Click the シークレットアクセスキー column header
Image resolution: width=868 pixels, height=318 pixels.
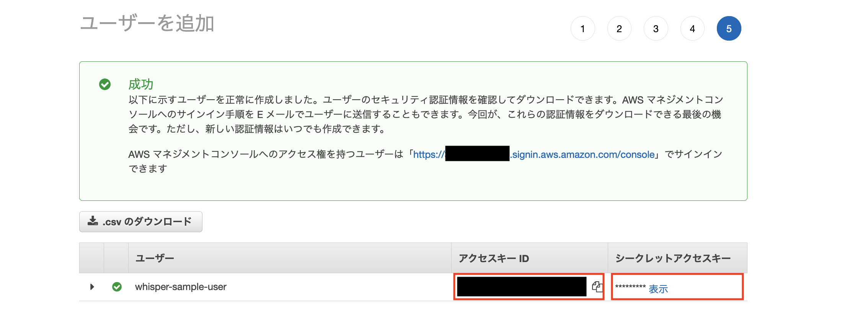pos(673,258)
